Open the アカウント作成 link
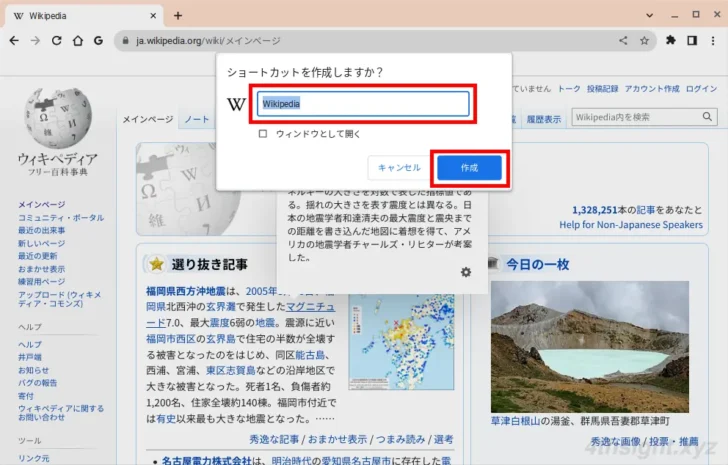 click(652, 89)
